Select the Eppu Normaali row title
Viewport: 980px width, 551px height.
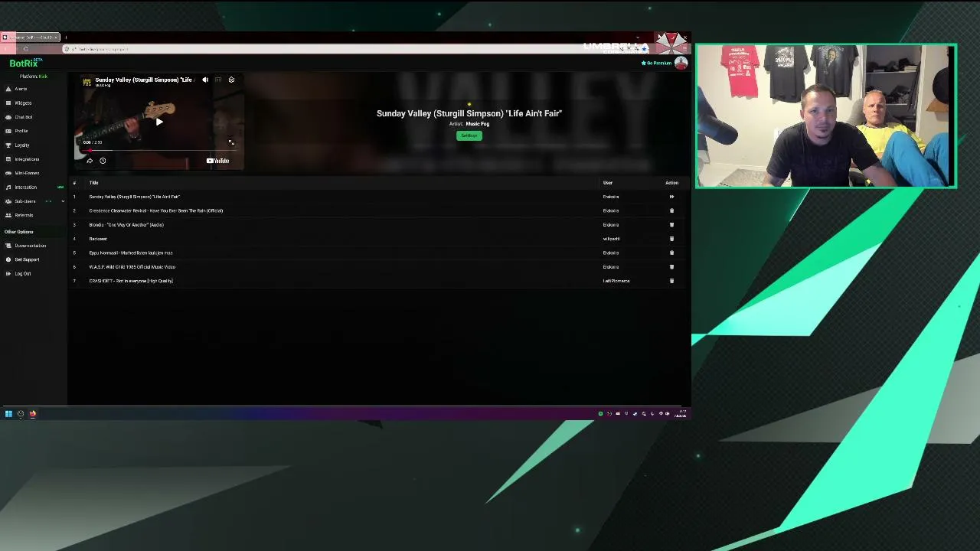point(131,253)
